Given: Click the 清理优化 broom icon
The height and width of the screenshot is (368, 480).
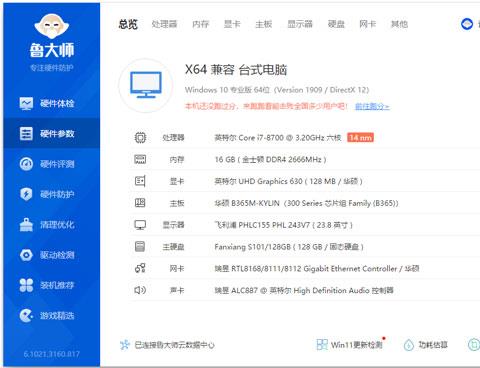Looking at the screenshot, I should (26, 225).
